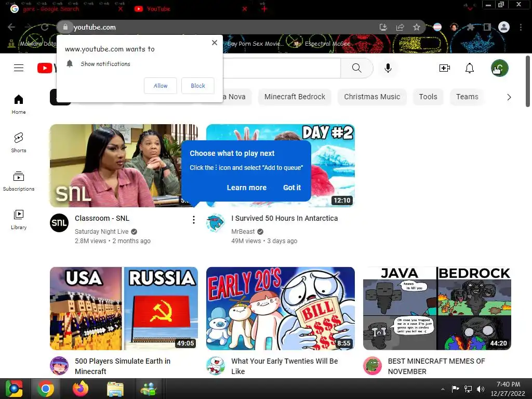Close the notification permission popup

215,43
